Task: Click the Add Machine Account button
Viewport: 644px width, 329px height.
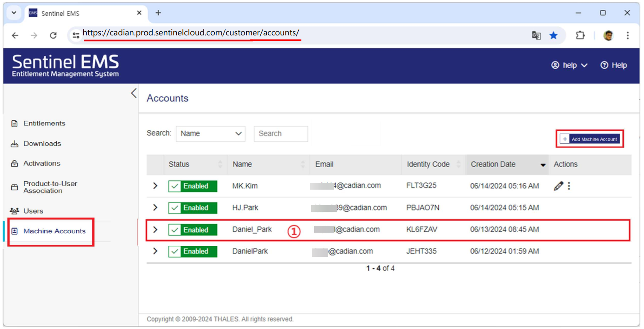Action: pos(590,139)
